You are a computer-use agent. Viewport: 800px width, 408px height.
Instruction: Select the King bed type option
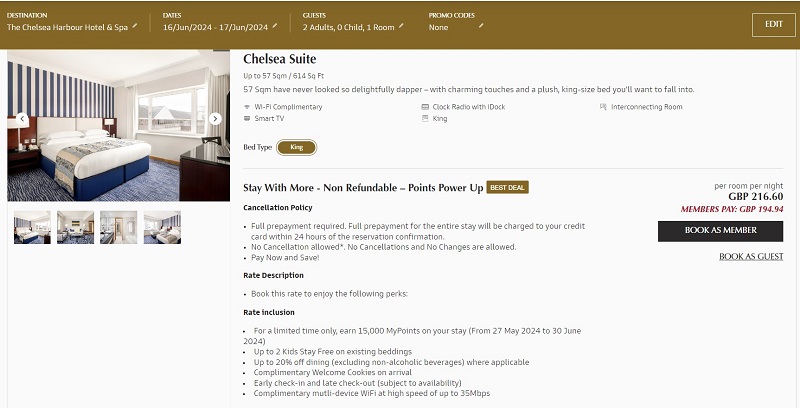tap(296, 147)
